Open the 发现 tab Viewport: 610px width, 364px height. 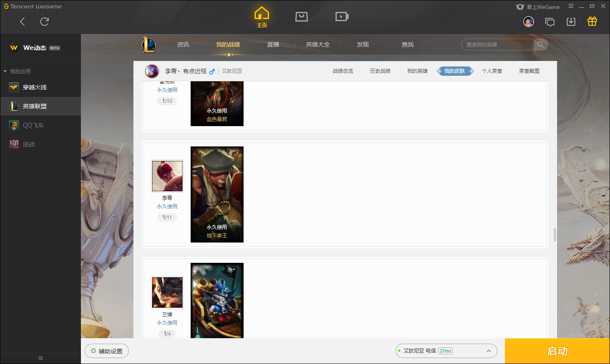pos(363,44)
